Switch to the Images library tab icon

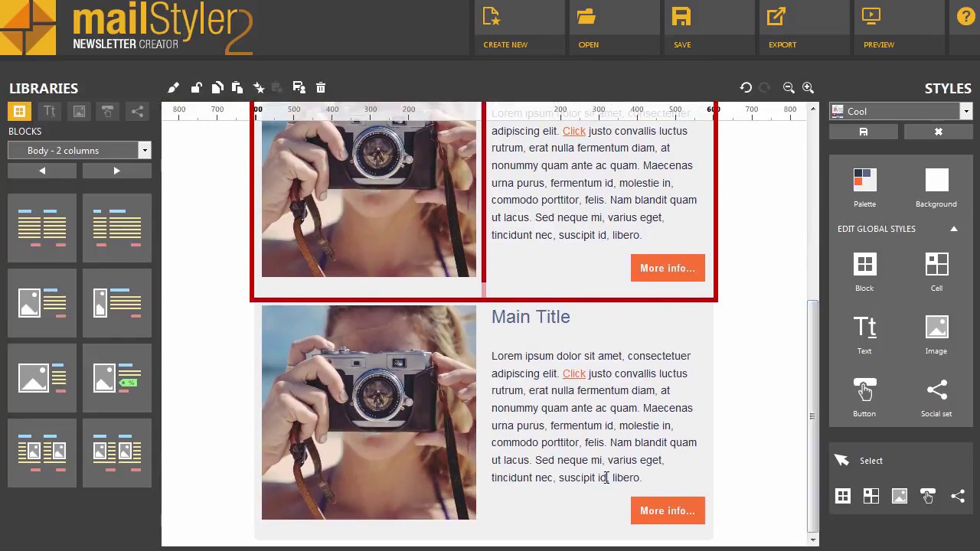pyautogui.click(x=79, y=111)
